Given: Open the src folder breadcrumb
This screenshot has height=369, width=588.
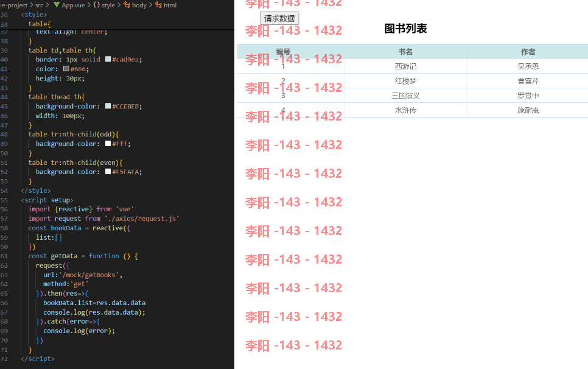Looking at the screenshot, I should [x=39, y=5].
